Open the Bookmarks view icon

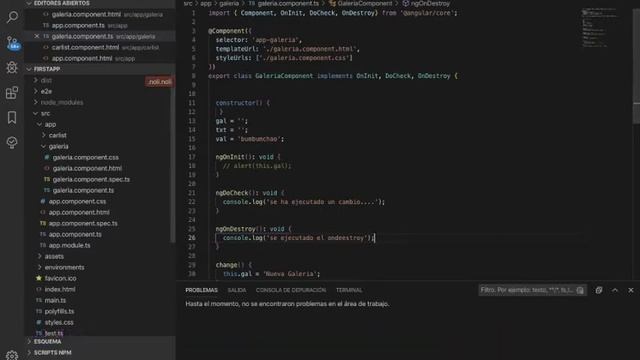(12, 118)
